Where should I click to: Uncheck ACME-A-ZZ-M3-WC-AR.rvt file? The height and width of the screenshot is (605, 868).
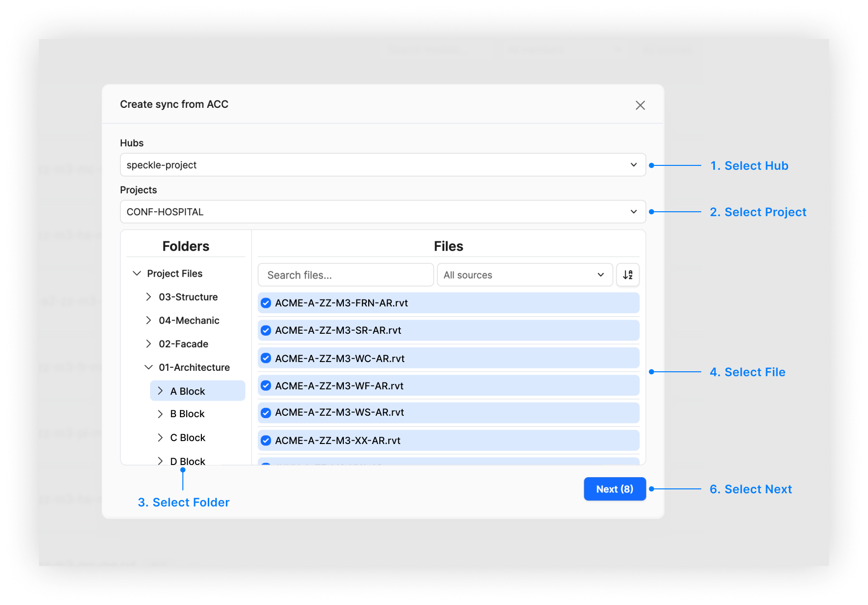(x=265, y=358)
